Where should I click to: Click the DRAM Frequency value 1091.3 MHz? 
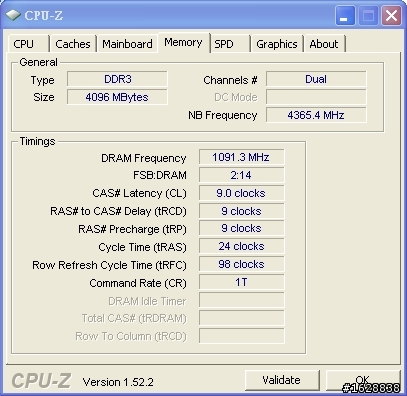pyautogui.click(x=242, y=157)
